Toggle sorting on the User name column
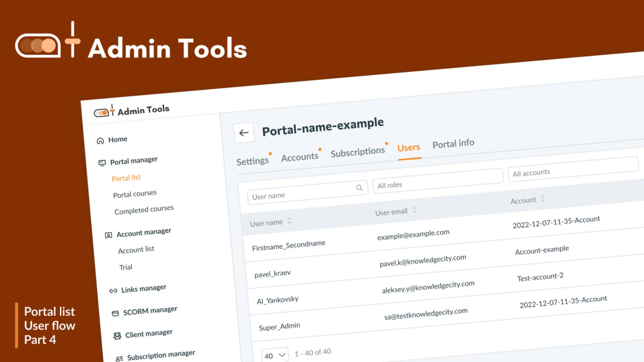The width and height of the screenshot is (644, 362). pos(289,221)
